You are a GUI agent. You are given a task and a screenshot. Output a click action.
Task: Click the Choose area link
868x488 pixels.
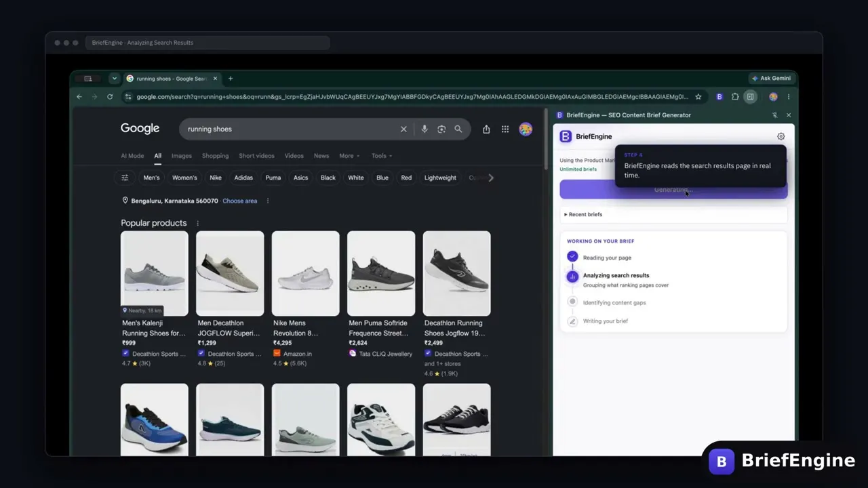click(239, 201)
